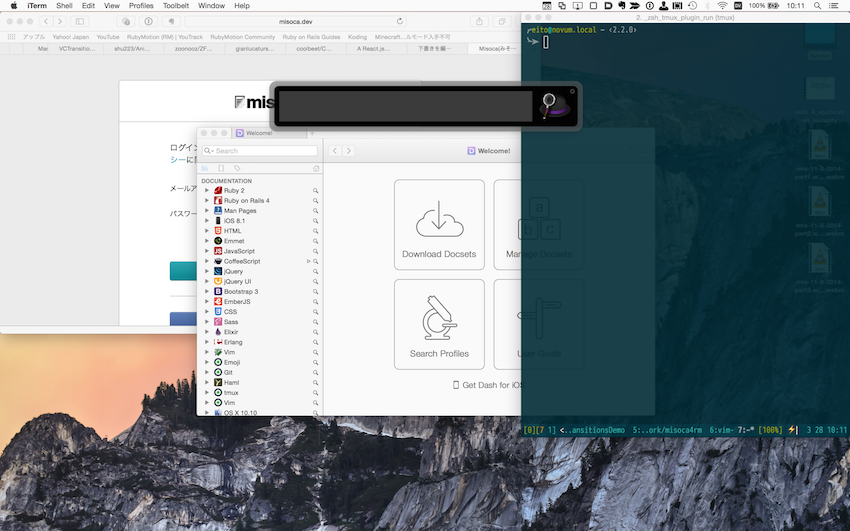Open Download Docsets in Dash
Image resolution: width=850 pixels, height=531 pixels.
439,224
